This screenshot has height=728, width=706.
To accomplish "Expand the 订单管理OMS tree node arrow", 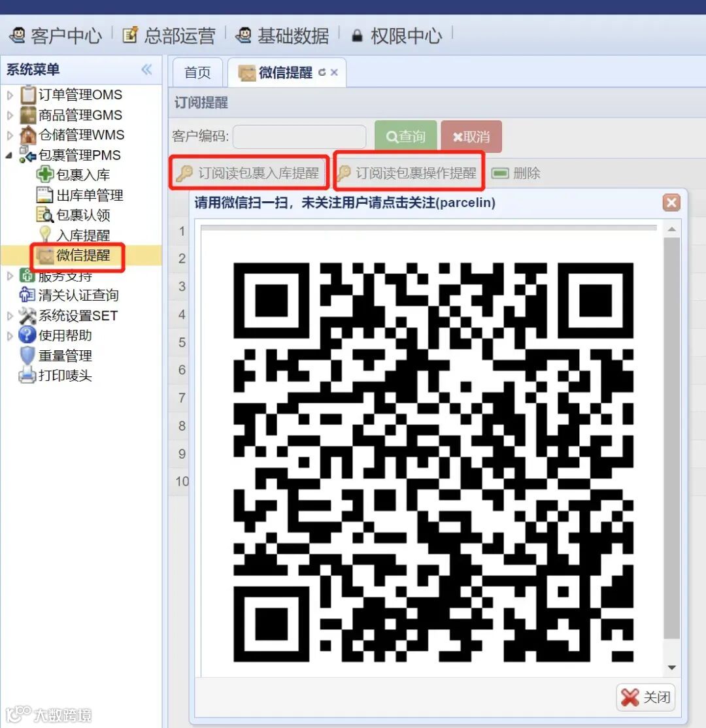I will click(10, 95).
